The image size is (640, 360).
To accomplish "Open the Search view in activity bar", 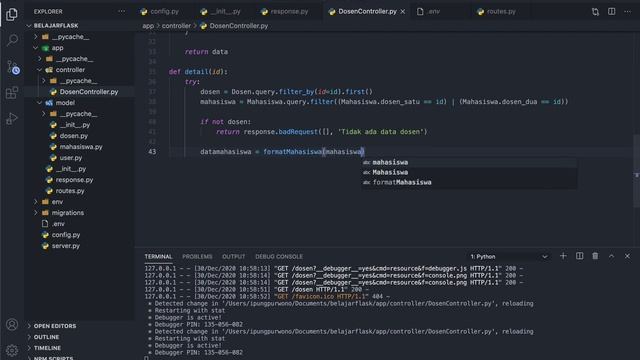I will [x=12, y=40].
